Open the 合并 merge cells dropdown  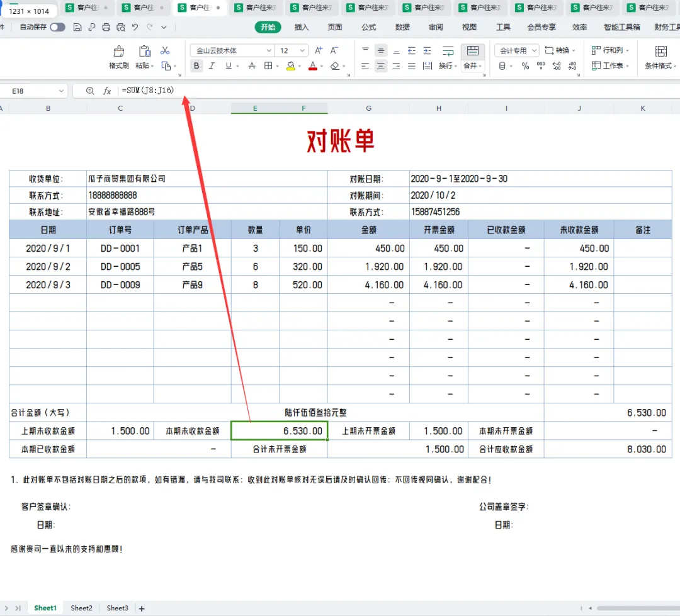tap(473, 66)
